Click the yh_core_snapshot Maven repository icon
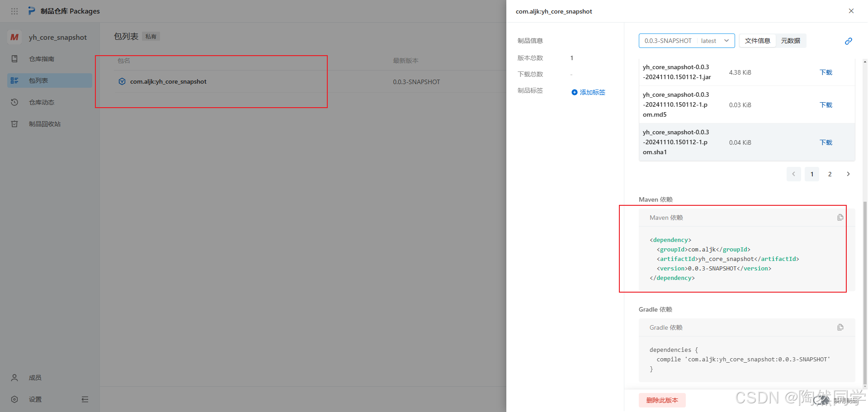Viewport: 868px width, 412px height. (x=14, y=37)
